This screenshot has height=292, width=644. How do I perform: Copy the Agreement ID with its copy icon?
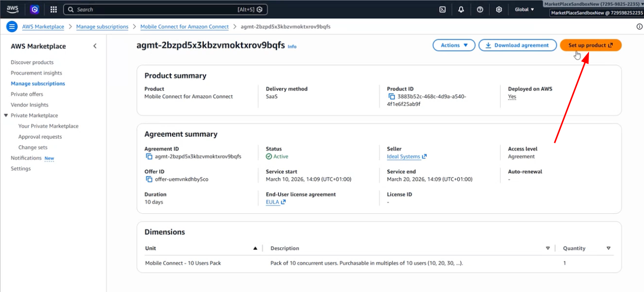pos(149,157)
